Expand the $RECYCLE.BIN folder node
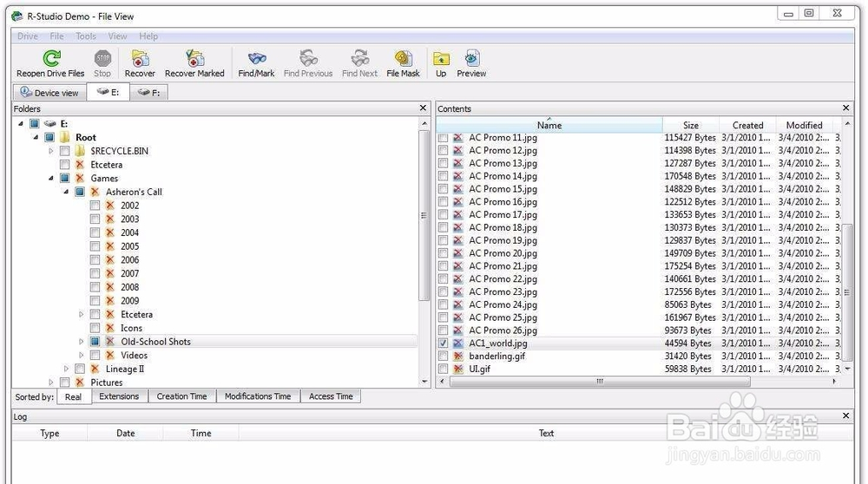The width and height of the screenshot is (868, 484). [51, 150]
